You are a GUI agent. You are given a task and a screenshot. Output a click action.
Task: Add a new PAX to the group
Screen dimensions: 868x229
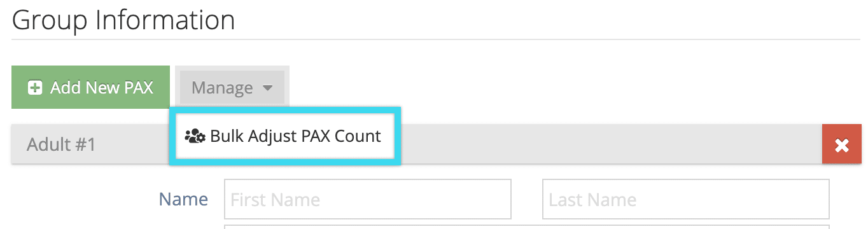(90, 87)
